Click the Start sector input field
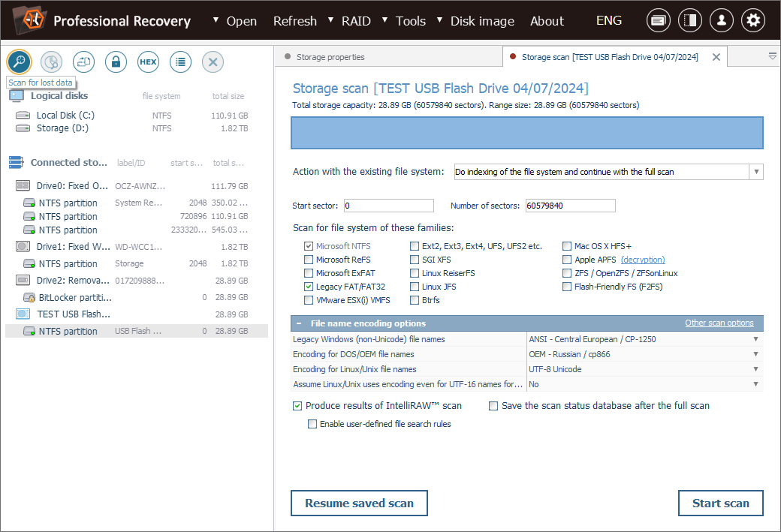The width and height of the screenshot is (781, 532). (x=388, y=206)
